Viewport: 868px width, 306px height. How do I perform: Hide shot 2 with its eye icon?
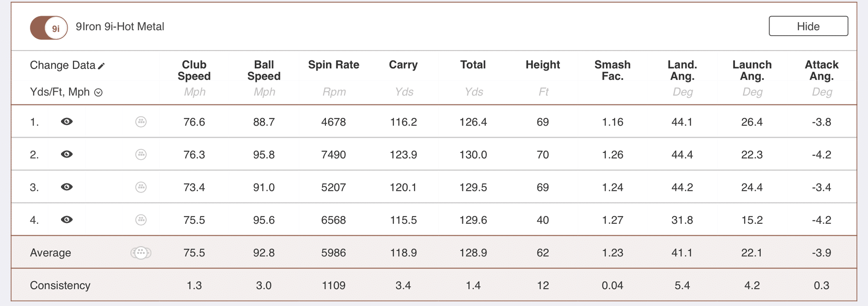click(67, 154)
